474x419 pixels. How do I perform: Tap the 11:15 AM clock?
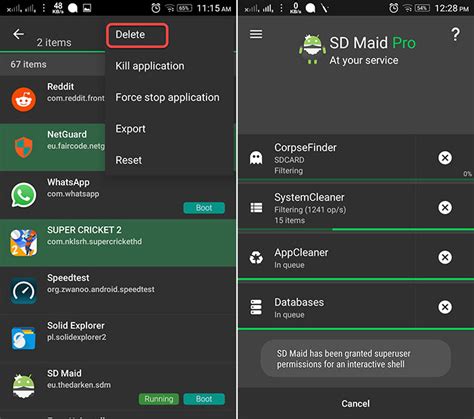[x=214, y=8]
